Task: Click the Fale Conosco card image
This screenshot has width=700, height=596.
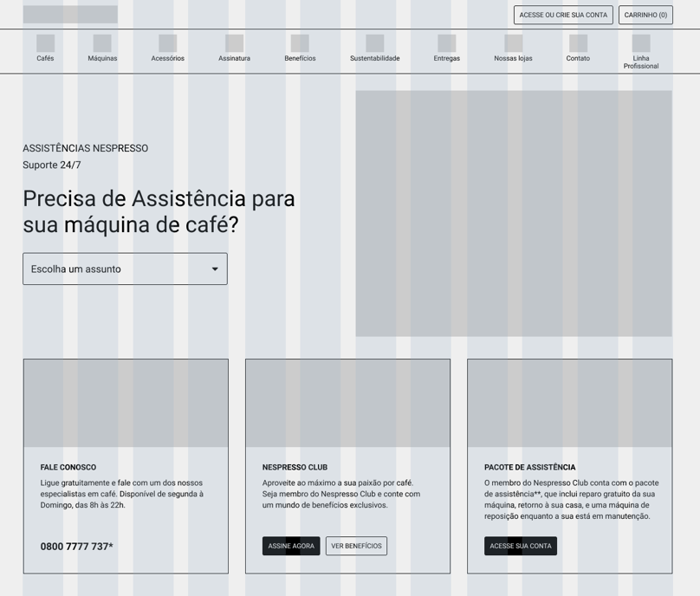Action: pos(126,403)
